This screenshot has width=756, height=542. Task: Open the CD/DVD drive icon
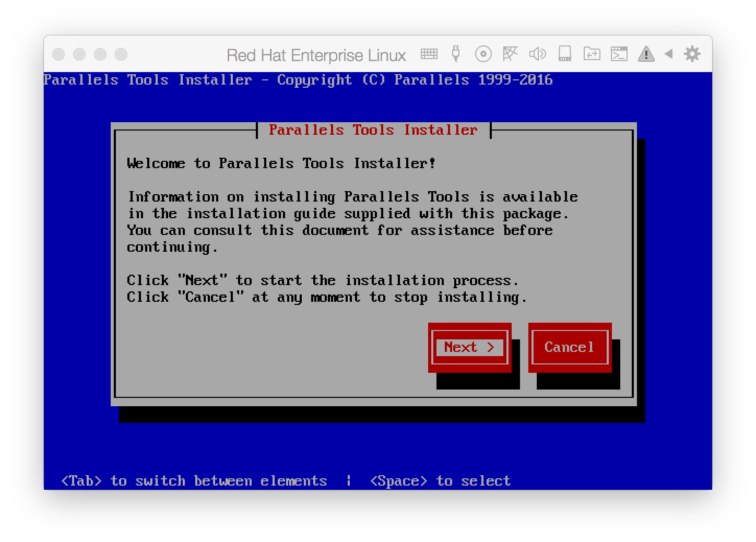click(483, 54)
